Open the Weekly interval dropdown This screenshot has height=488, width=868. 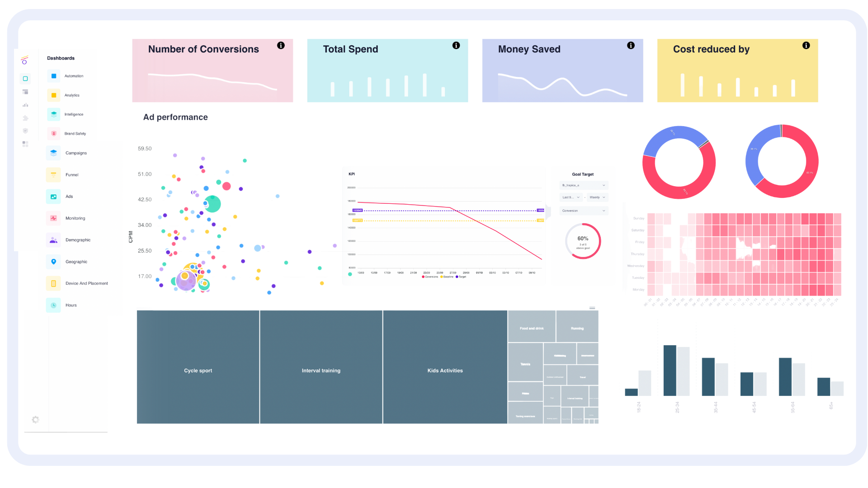tap(597, 197)
